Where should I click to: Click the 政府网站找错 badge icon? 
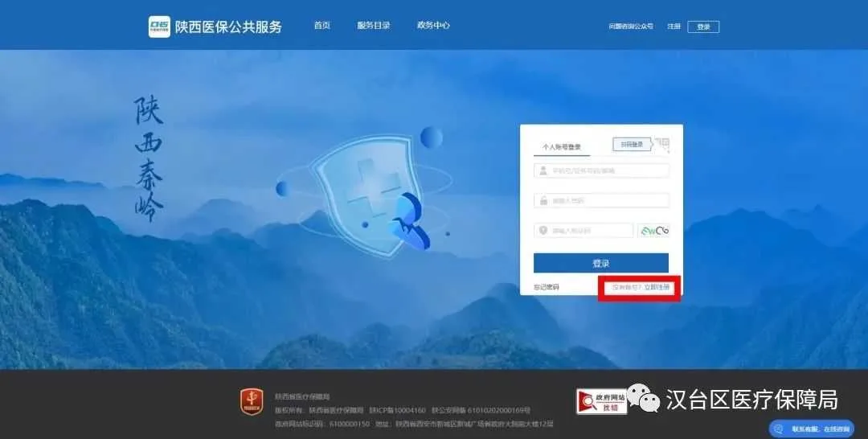pos(602,401)
